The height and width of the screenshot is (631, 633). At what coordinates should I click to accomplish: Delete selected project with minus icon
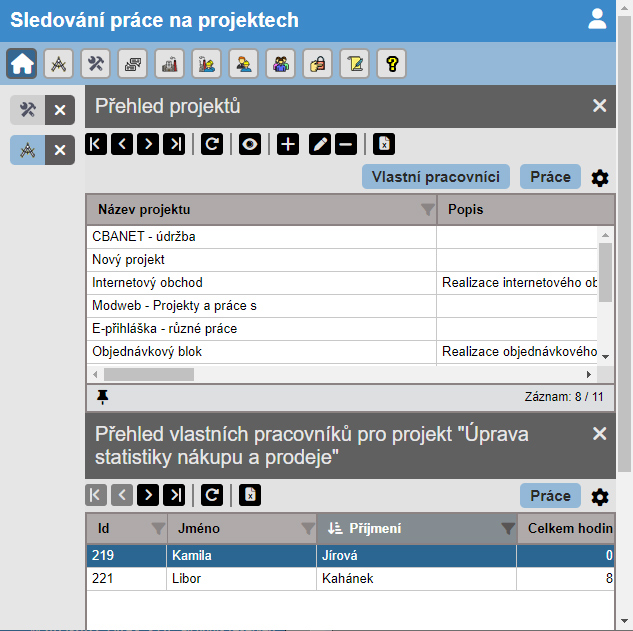pos(346,144)
